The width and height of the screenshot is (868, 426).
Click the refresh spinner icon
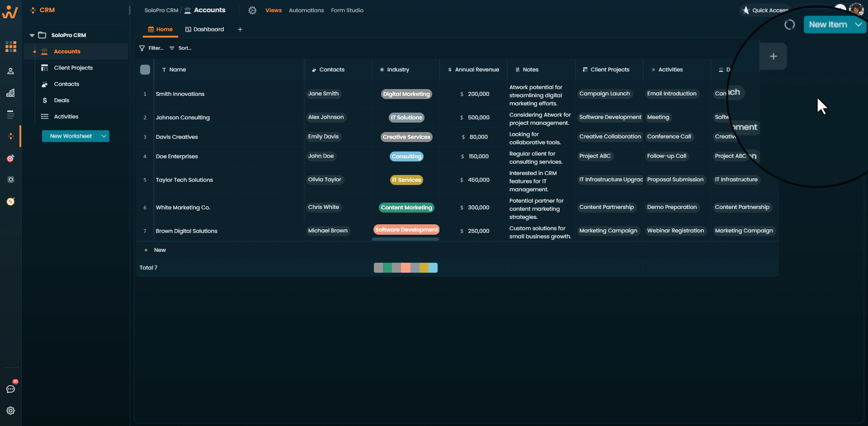pos(789,25)
